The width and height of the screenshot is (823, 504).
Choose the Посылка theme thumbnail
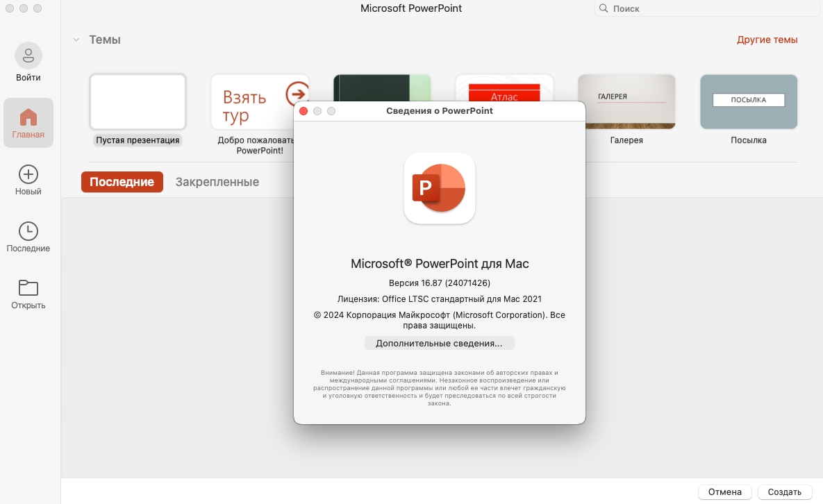[x=748, y=102]
